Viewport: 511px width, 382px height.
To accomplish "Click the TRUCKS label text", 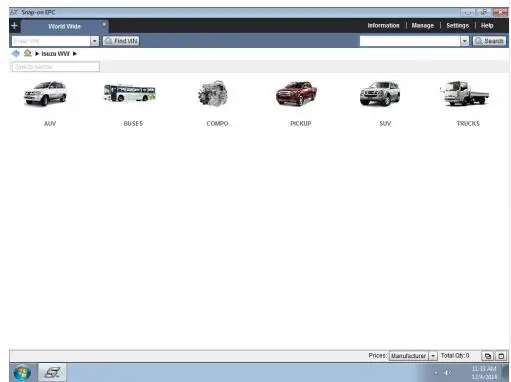I will [x=468, y=124].
